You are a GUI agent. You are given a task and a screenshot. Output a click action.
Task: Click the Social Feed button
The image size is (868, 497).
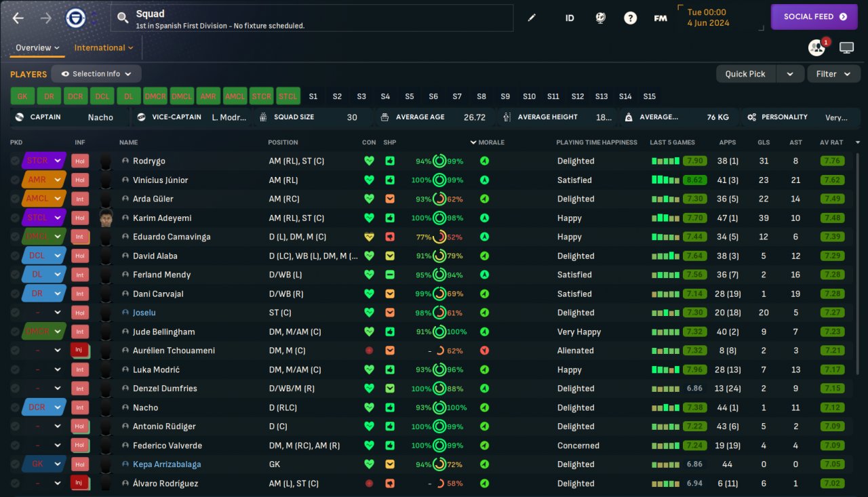[815, 17]
